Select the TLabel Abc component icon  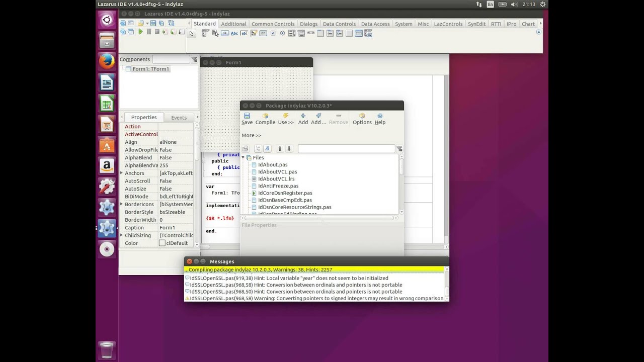tap(234, 33)
